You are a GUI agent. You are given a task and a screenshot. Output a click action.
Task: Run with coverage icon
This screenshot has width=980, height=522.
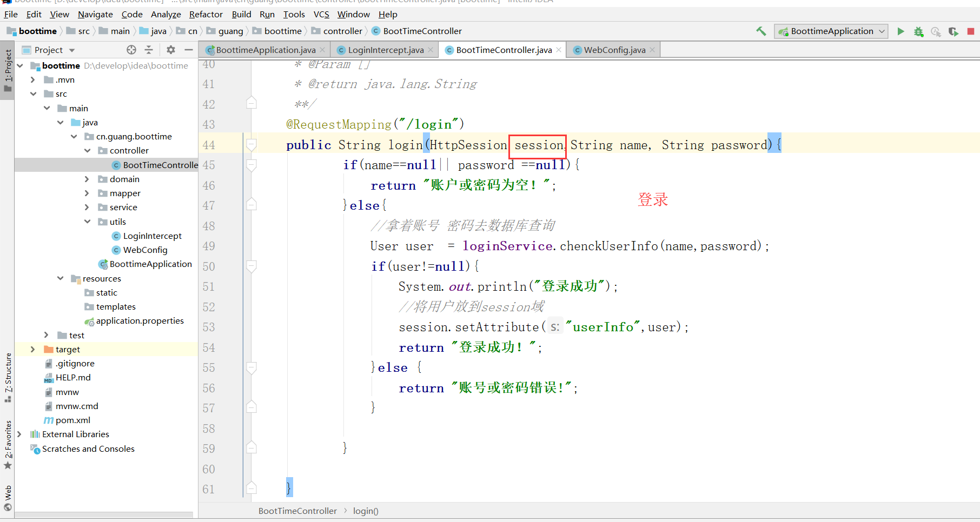[953, 31]
